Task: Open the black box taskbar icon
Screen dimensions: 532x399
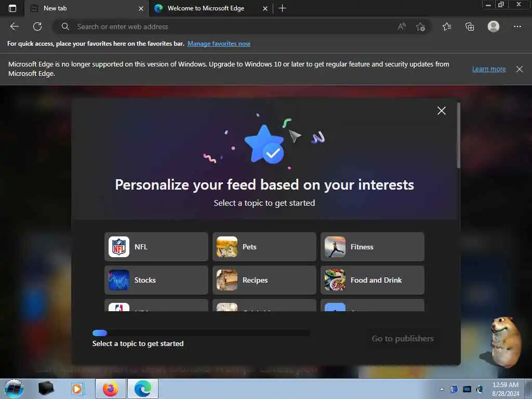Action: [x=46, y=389]
